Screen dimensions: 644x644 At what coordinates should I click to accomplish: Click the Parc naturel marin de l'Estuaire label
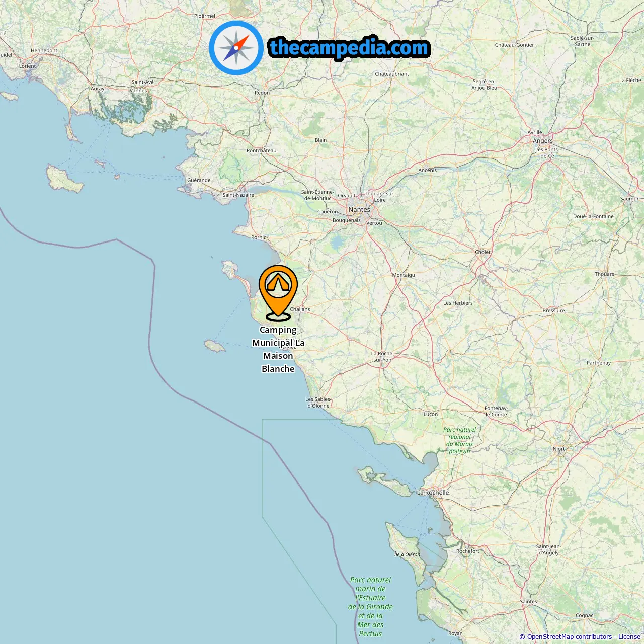(371, 607)
